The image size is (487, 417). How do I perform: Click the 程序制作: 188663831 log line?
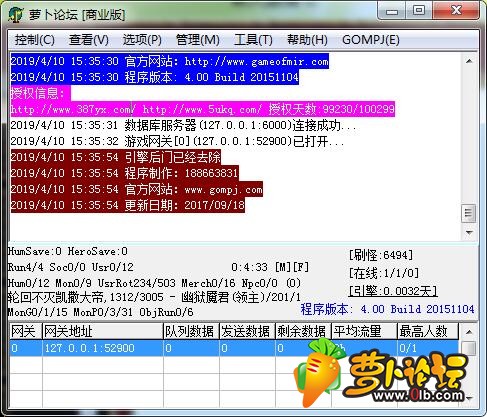[124, 173]
